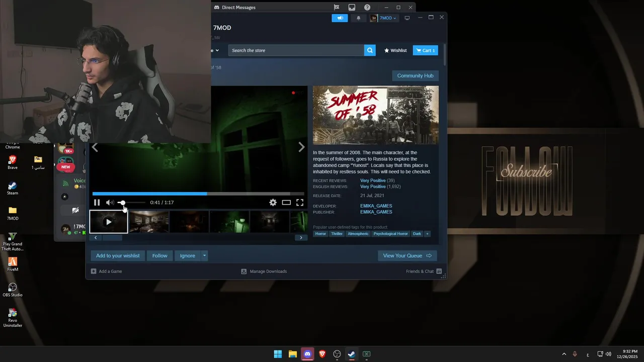The height and width of the screenshot is (362, 644).
Task: Click the thumbnail strip scrollbar handle
Action: point(112,238)
